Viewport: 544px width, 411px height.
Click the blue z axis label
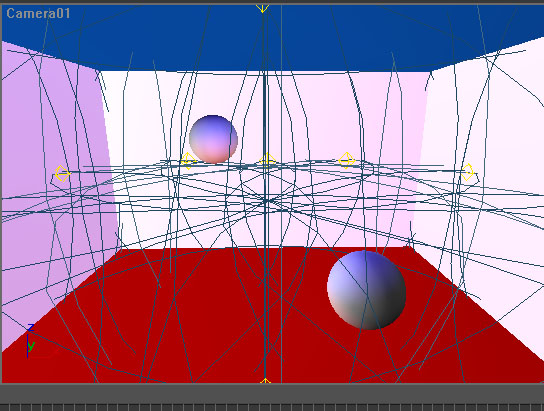point(31,327)
